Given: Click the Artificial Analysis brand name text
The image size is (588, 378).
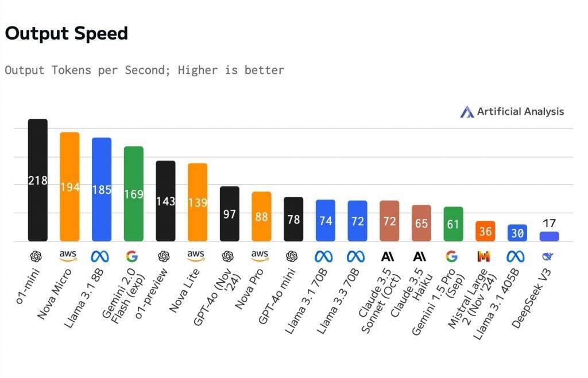Looking at the screenshot, I should click(520, 112).
